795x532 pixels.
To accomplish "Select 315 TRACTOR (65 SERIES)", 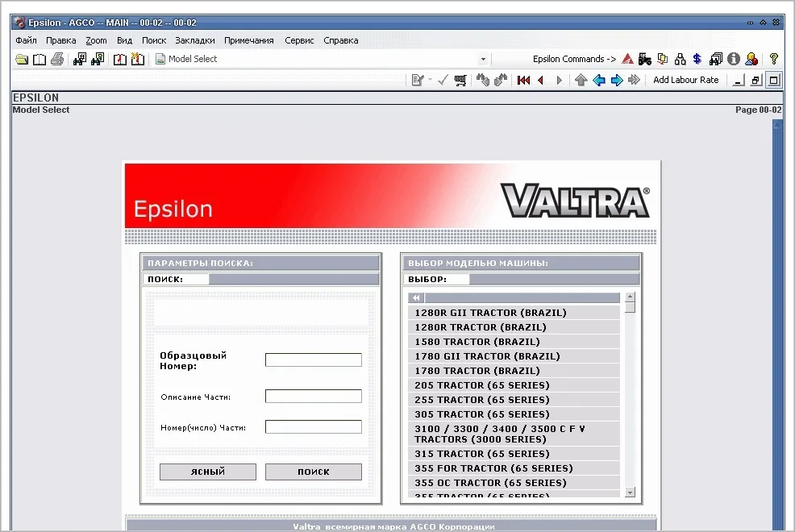I will [514, 454].
